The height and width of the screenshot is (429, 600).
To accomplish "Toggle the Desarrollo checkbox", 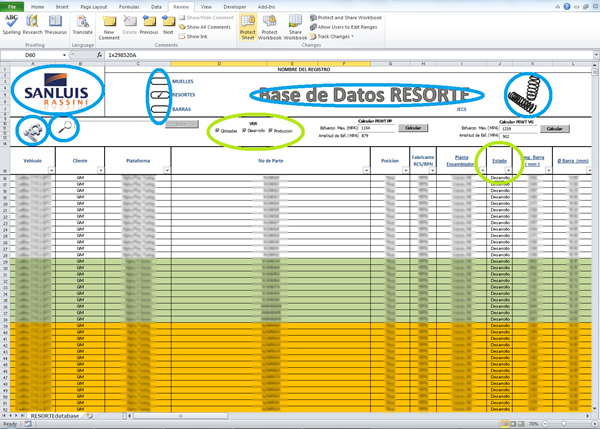I will pyautogui.click(x=244, y=130).
